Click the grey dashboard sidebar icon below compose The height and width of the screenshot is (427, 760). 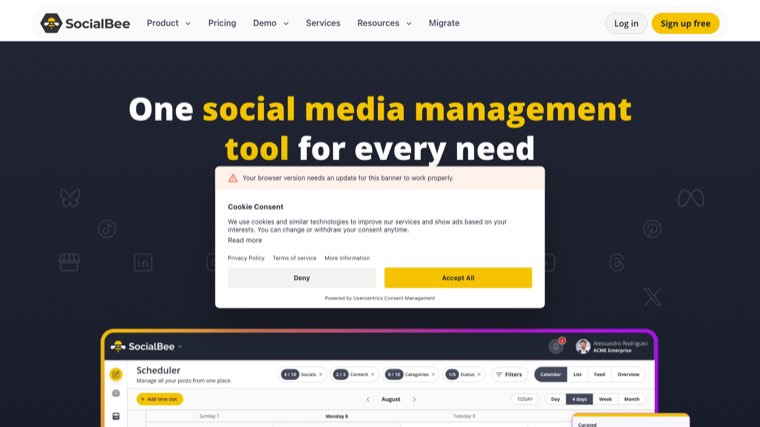coord(116,393)
